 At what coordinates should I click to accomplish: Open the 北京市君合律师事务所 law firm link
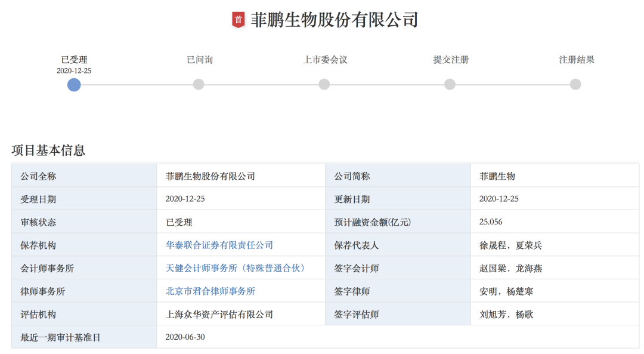point(210,291)
